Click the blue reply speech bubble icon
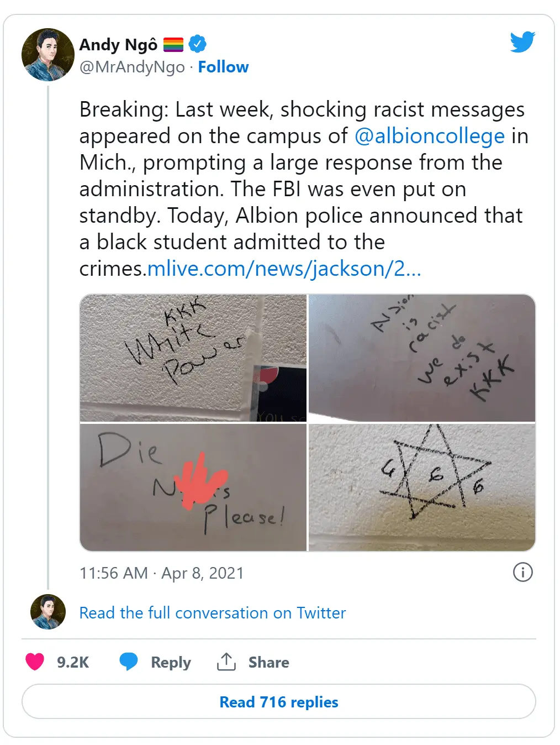This screenshot has width=560, height=745. 129,662
